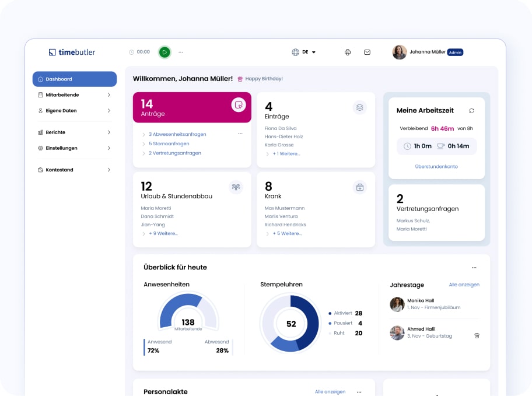Click the printer icon in header
This screenshot has height=396, width=532.
tap(348, 52)
